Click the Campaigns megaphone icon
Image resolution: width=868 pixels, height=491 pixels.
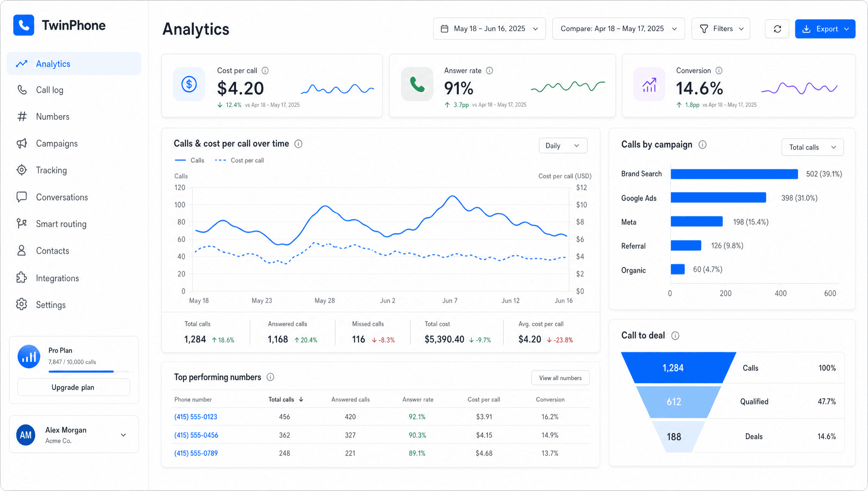(x=22, y=143)
